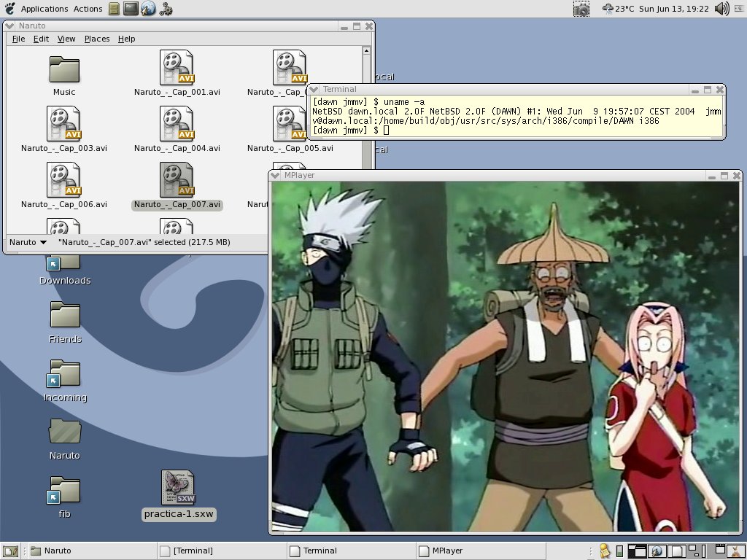Select the fib folder shortcut on desktop
747x560 pixels.
click(64, 490)
